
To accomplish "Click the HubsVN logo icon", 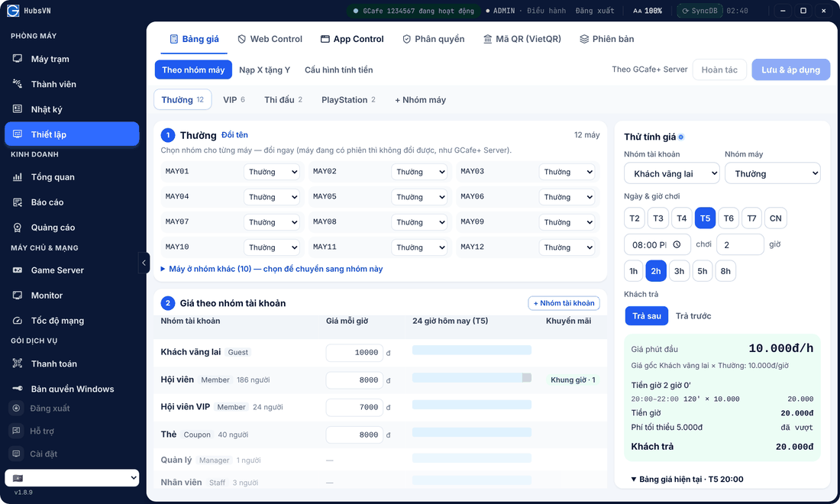I will (x=13, y=11).
